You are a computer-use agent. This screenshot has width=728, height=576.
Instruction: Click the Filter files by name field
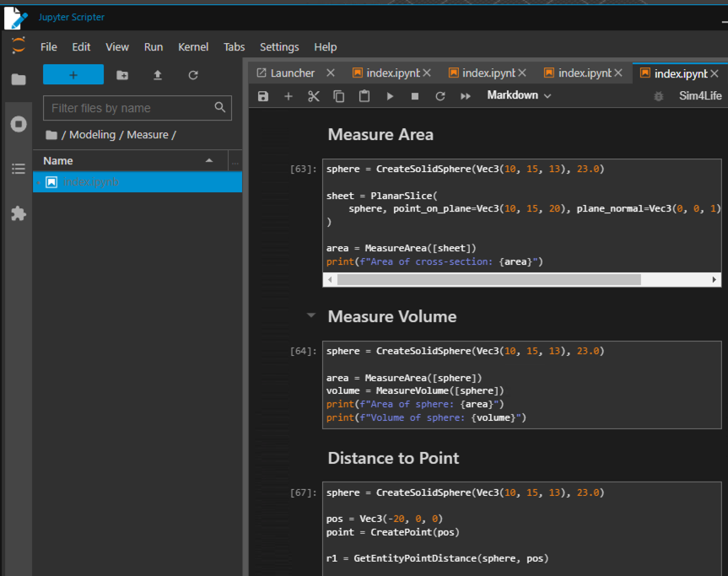click(x=138, y=108)
